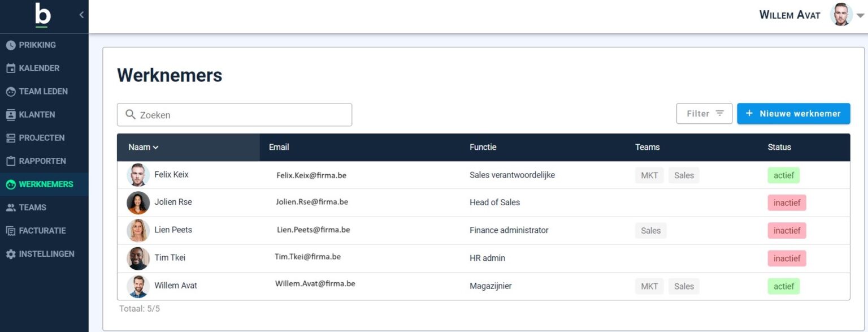Collapse the sidebar with the chevron arrow
The image size is (868, 332).
click(81, 15)
